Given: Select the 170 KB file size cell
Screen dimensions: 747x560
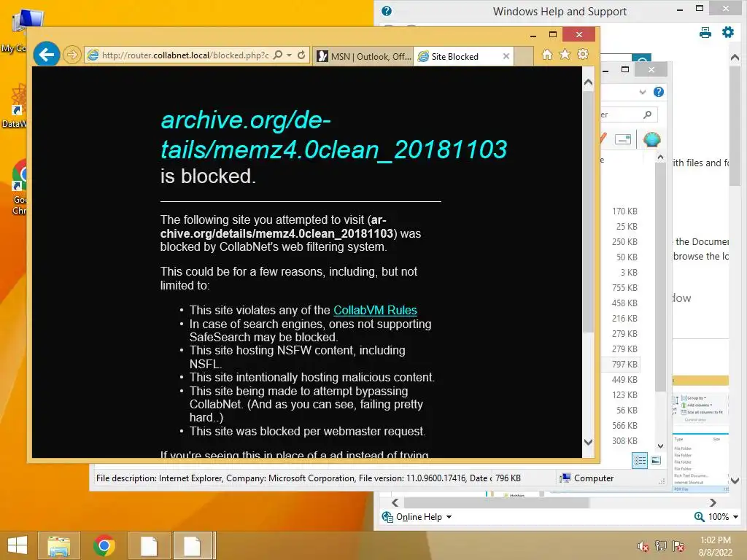Looking at the screenshot, I should [624, 211].
